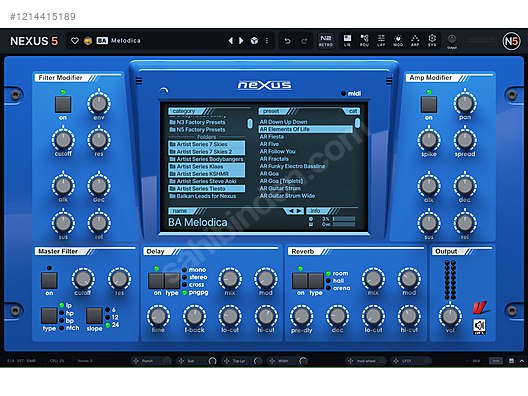The height and width of the screenshot is (396, 528).
Task: Click the Amp Modifier spread knob
Action: [x=465, y=140]
